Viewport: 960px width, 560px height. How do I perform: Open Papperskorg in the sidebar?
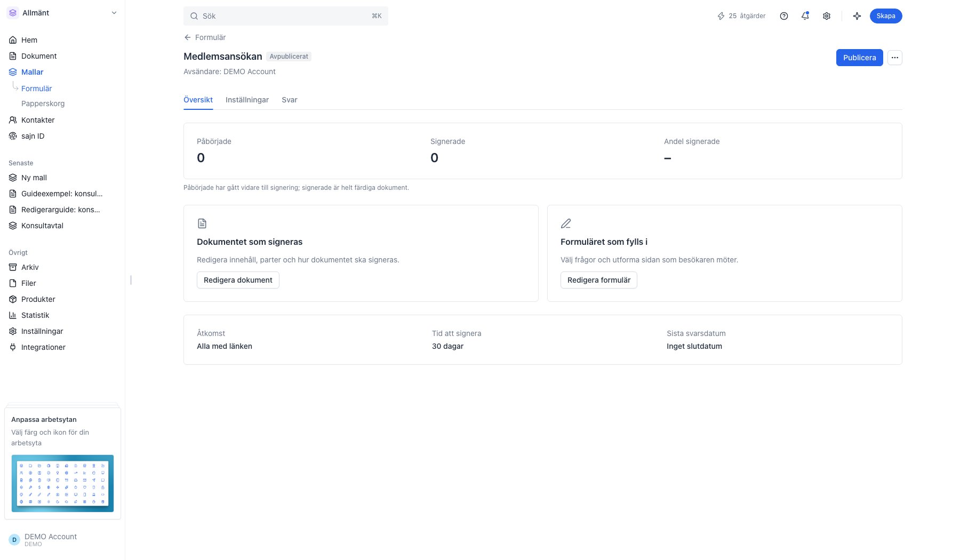pyautogui.click(x=43, y=103)
